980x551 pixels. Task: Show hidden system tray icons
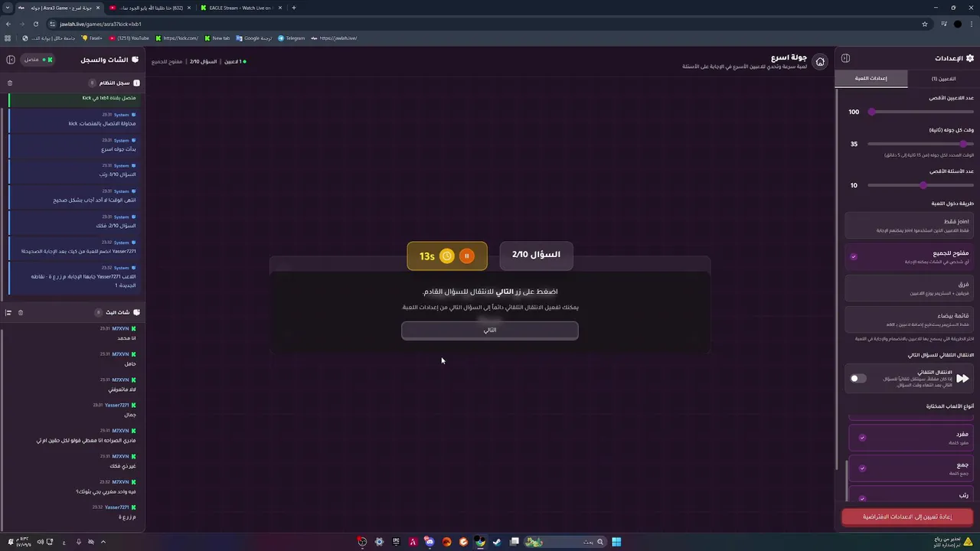[103, 542]
